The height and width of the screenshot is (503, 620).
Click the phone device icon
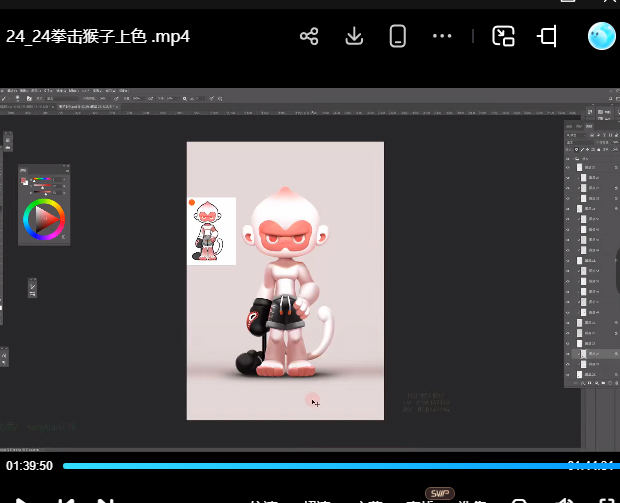click(x=398, y=37)
